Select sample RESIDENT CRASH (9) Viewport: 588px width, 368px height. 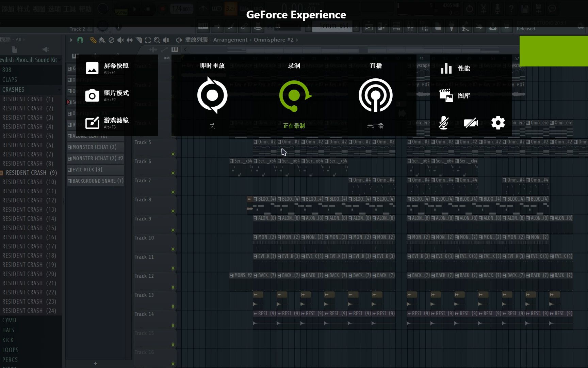tap(31, 173)
